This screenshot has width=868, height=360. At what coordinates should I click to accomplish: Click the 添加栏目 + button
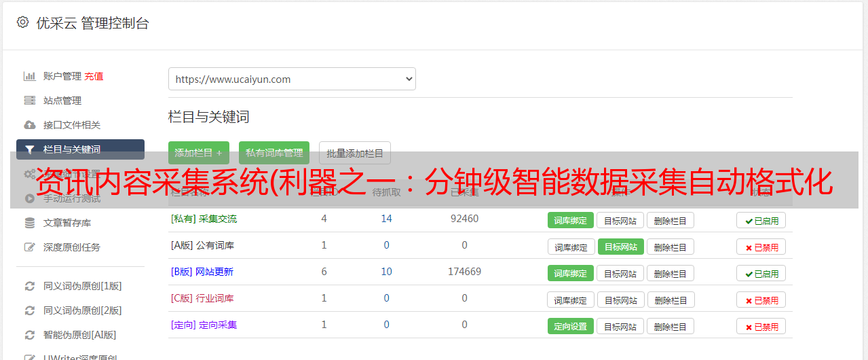(199, 153)
